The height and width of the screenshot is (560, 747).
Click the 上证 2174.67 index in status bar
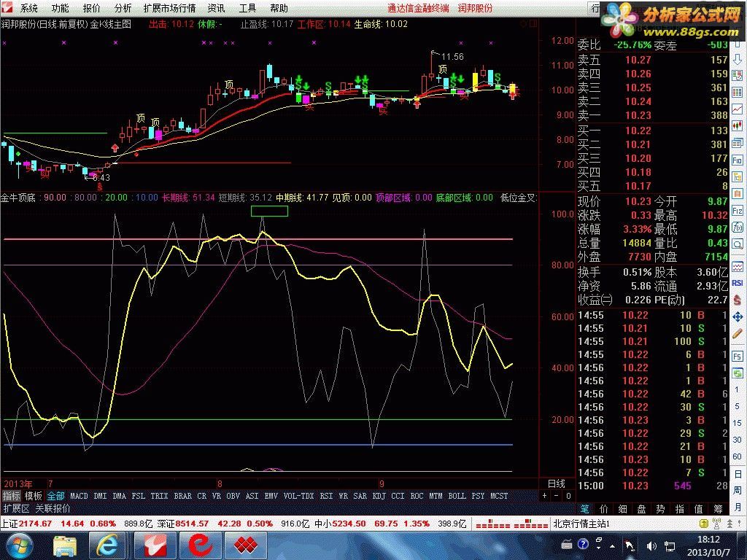[x=26, y=524]
